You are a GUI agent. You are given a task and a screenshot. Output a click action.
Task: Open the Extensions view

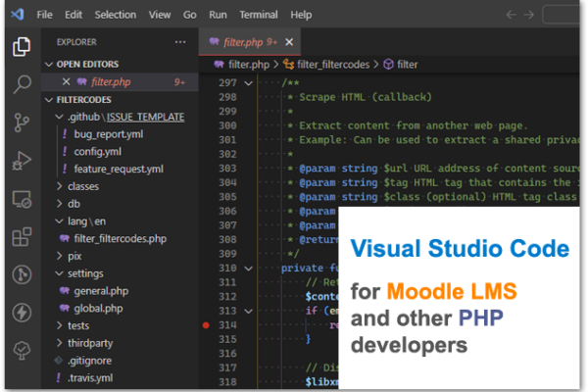tap(22, 237)
